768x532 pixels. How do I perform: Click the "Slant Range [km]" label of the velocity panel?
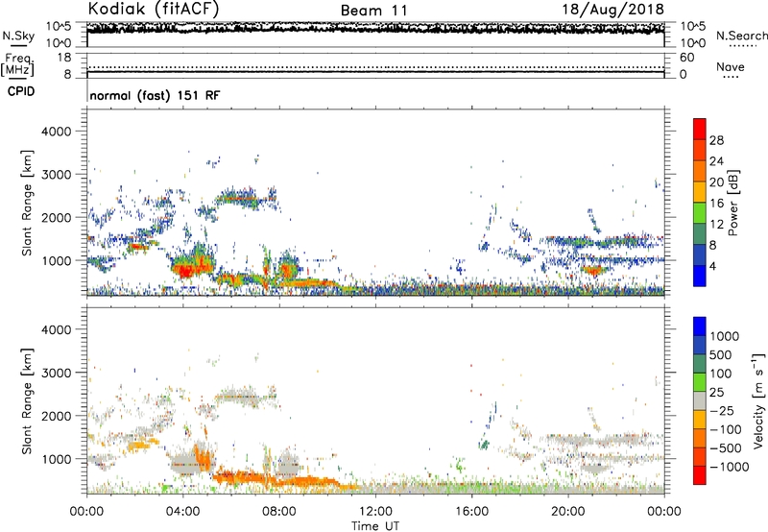27,401
